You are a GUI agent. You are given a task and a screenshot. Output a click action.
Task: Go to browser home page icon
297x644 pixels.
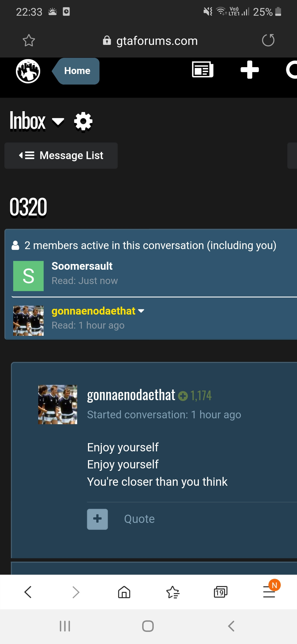point(124,592)
